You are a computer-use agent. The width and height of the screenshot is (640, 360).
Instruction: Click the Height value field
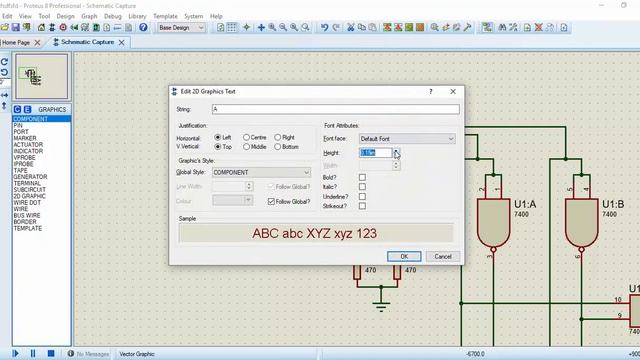pos(376,153)
